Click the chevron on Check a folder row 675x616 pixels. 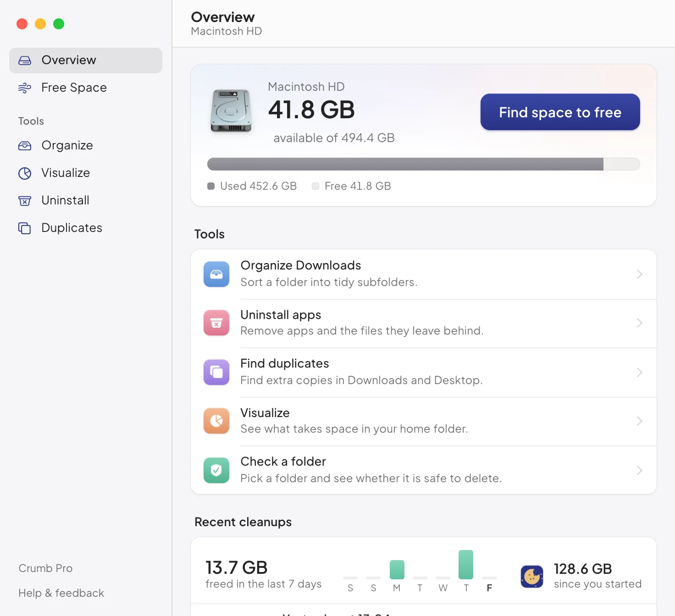[x=640, y=470]
